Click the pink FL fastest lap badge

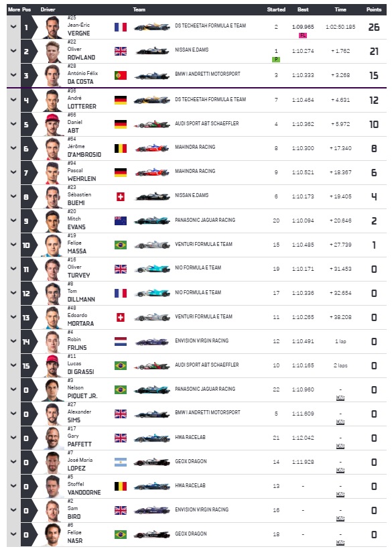click(x=303, y=36)
